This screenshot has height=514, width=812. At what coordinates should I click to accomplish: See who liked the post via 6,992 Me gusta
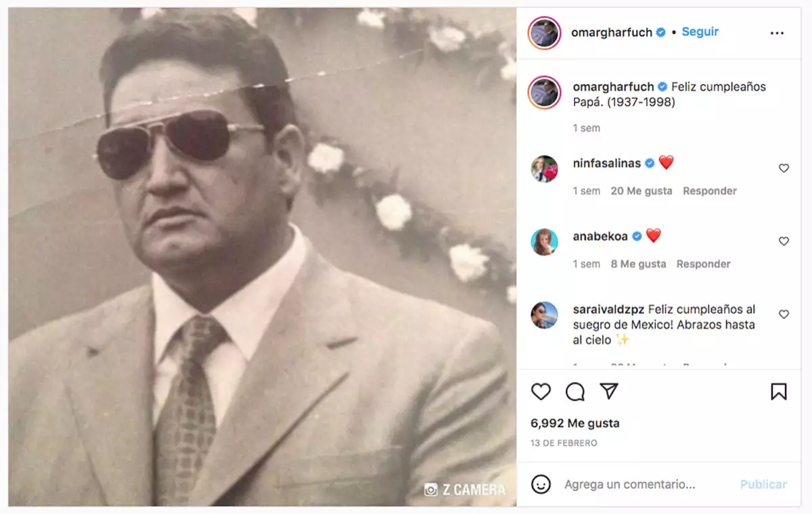pos(574,423)
